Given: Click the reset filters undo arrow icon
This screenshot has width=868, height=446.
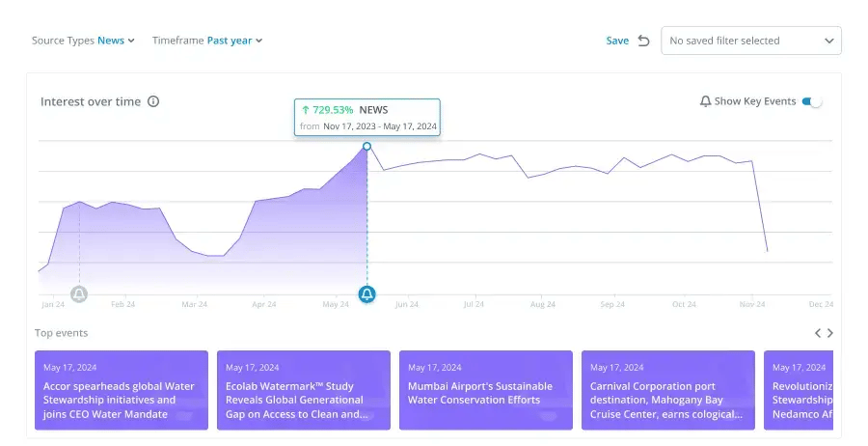Looking at the screenshot, I should point(643,41).
